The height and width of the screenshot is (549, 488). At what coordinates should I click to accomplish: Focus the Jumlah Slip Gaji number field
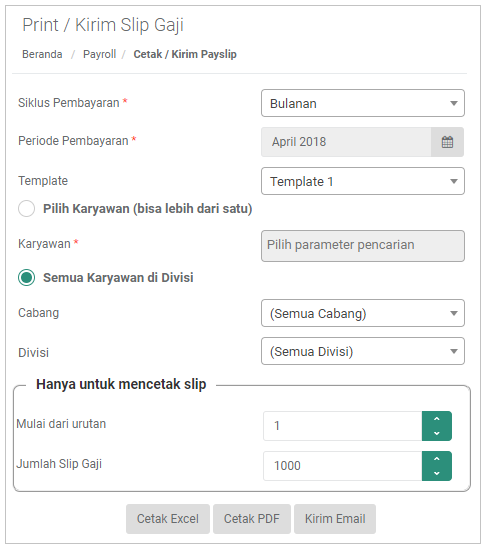(343, 466)
